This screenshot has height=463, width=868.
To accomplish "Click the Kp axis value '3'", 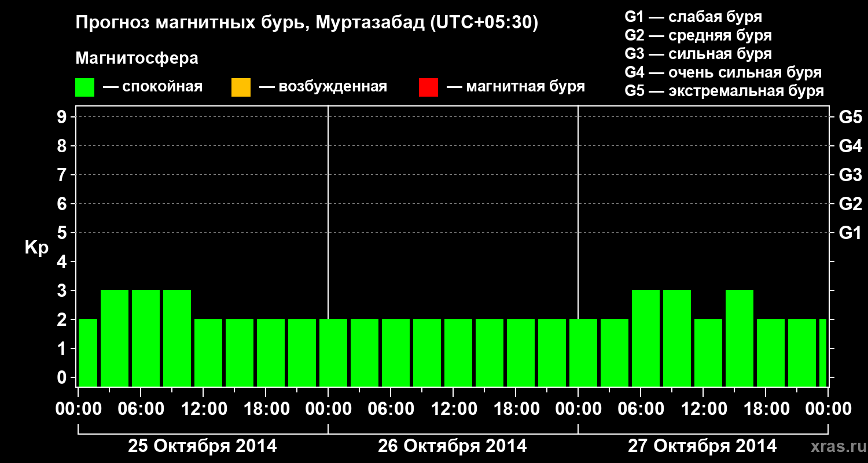I will coord(63,291).
